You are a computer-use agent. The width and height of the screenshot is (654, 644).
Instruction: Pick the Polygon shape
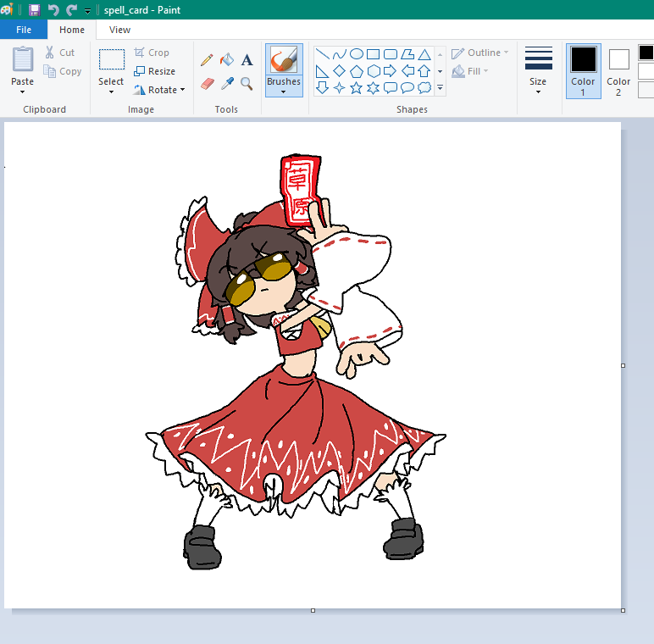(407, 53)
